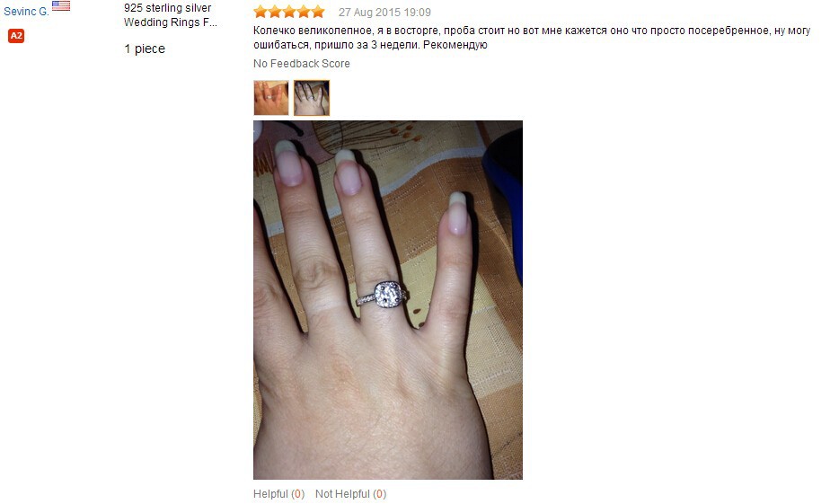Open the 925 sterling silver Wedding Rings product link

[170, 14]
